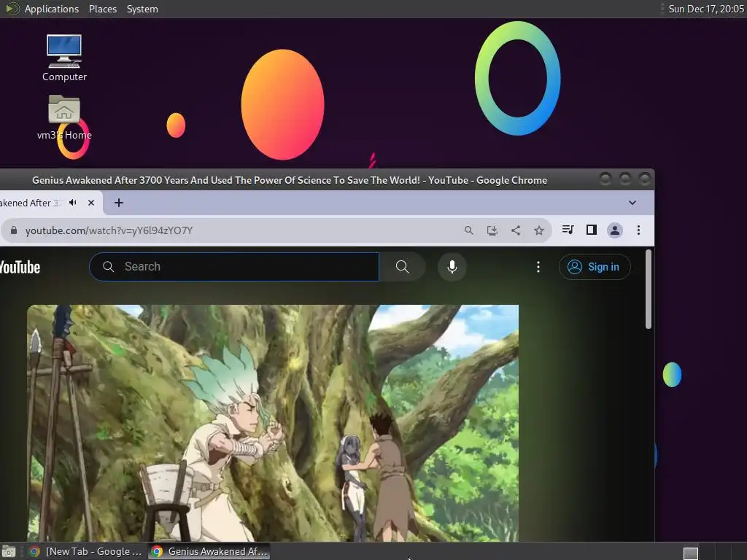Click the YouTube video player

click(273, 423)
